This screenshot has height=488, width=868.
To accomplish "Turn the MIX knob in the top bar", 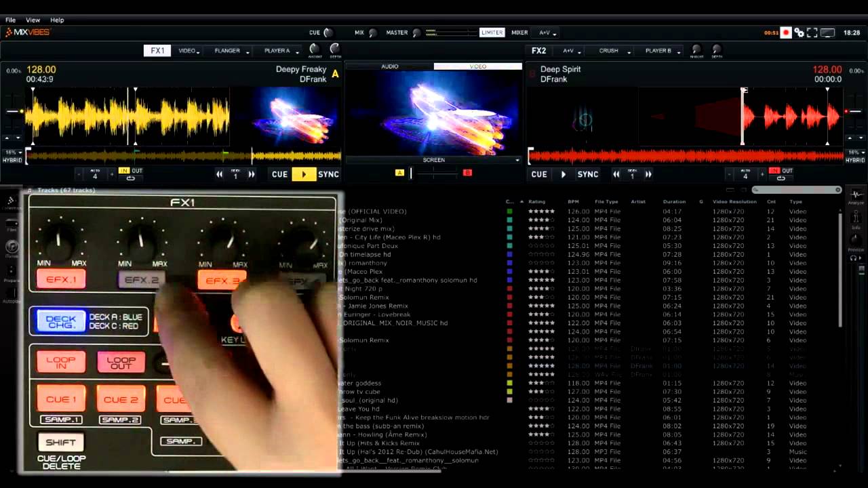I will [372, 33].
